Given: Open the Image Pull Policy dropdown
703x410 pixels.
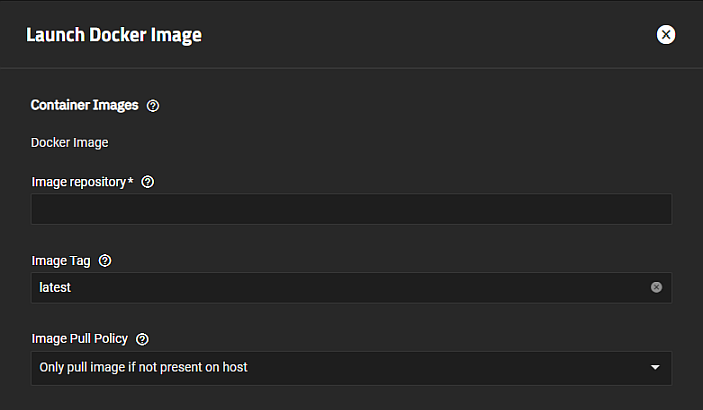Looking at the screenshot, I should [351, 367].
